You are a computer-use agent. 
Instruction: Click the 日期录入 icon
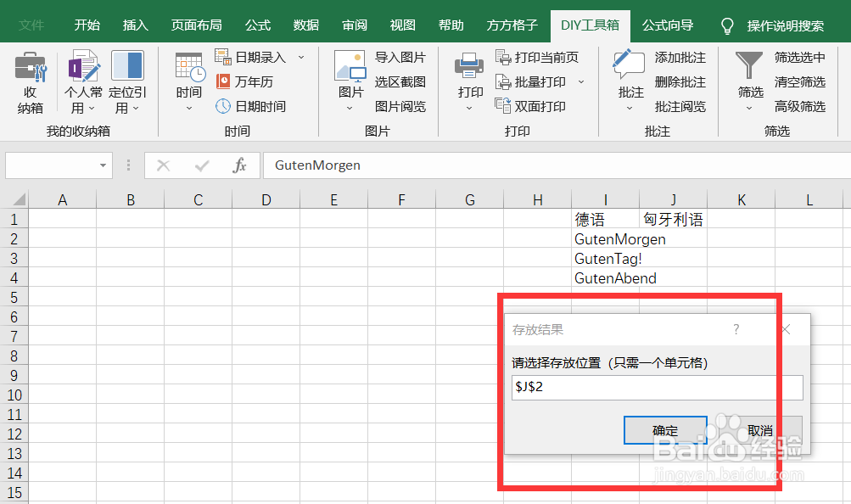223,56
